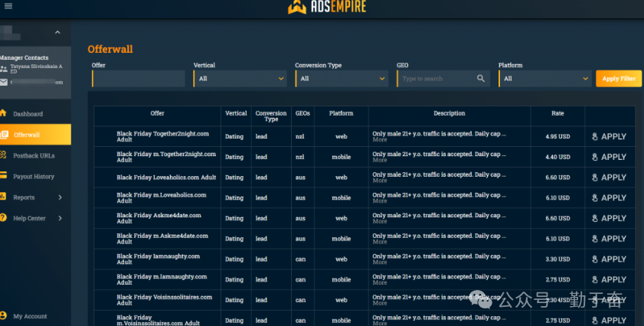Click the Reports chart icon

3,197
